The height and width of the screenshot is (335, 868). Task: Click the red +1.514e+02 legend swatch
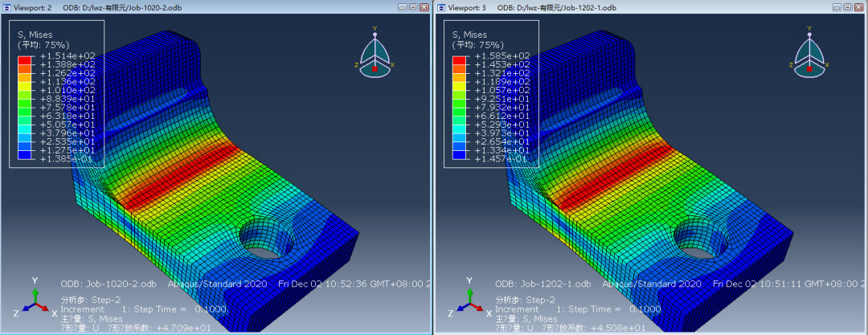[x=25, y=59]
